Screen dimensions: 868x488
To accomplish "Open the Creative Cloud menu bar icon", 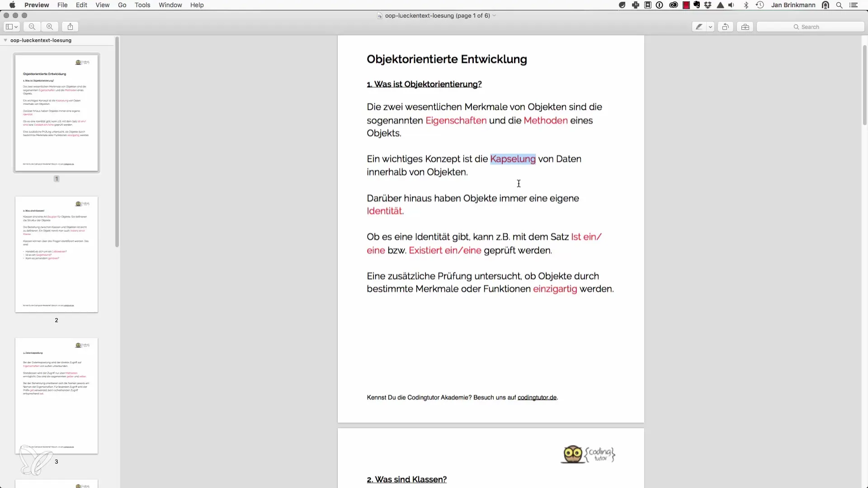I will 673,5.
